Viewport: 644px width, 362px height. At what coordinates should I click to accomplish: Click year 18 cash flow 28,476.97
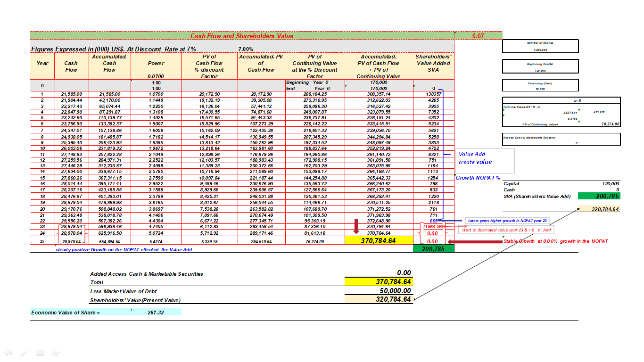[x=71, y=196]
